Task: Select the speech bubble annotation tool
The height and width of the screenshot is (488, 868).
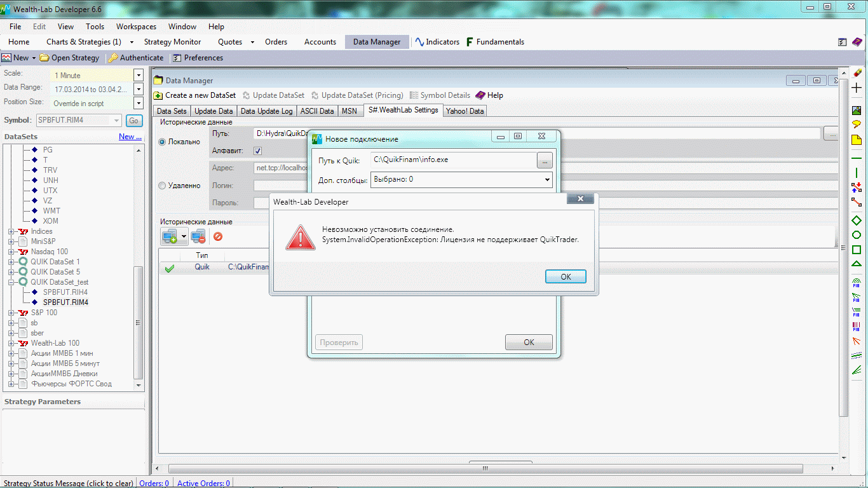Action: coord(857,125)
